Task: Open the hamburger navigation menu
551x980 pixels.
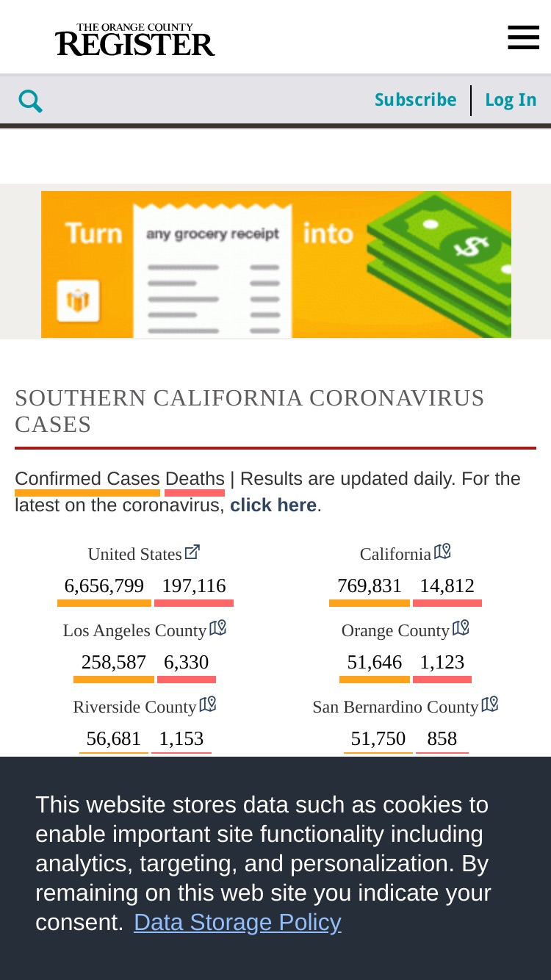Action: [523, 37]
